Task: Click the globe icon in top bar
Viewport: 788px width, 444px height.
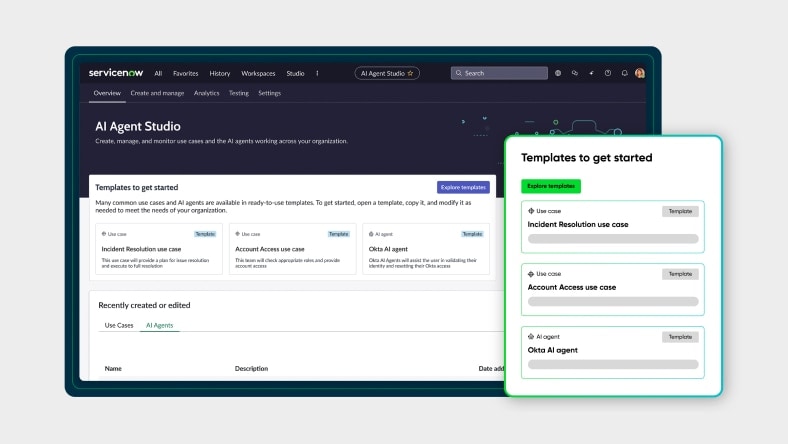Action: (x=558, y=73)
